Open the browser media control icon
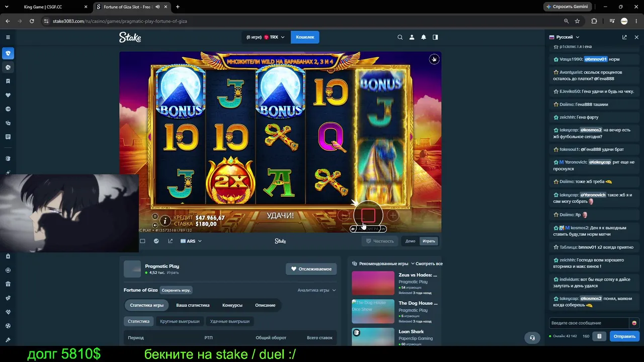This screenshot has height=362, width=644. tap(612, 21)
